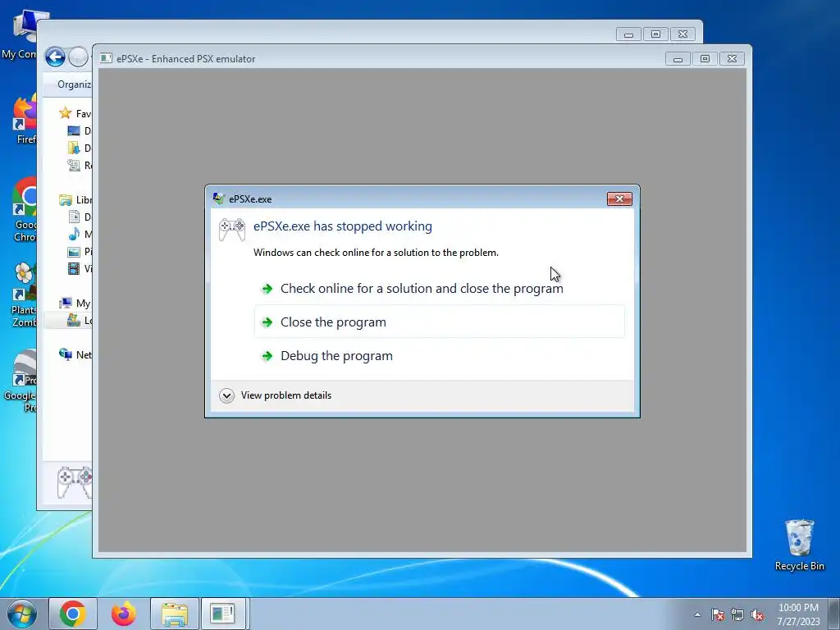Select My Computer in Explorer sidebar

coord(75,304)
